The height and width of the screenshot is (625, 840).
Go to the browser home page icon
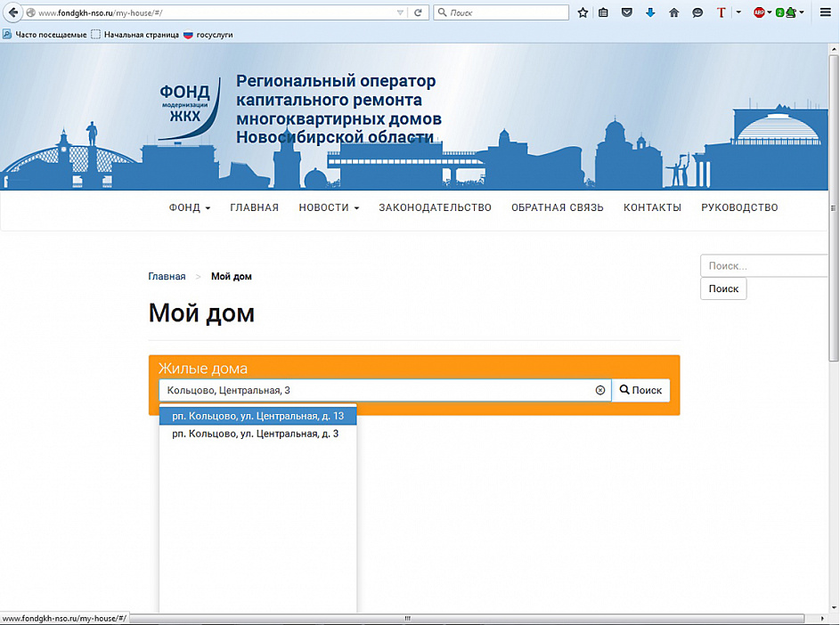(674, 12)
